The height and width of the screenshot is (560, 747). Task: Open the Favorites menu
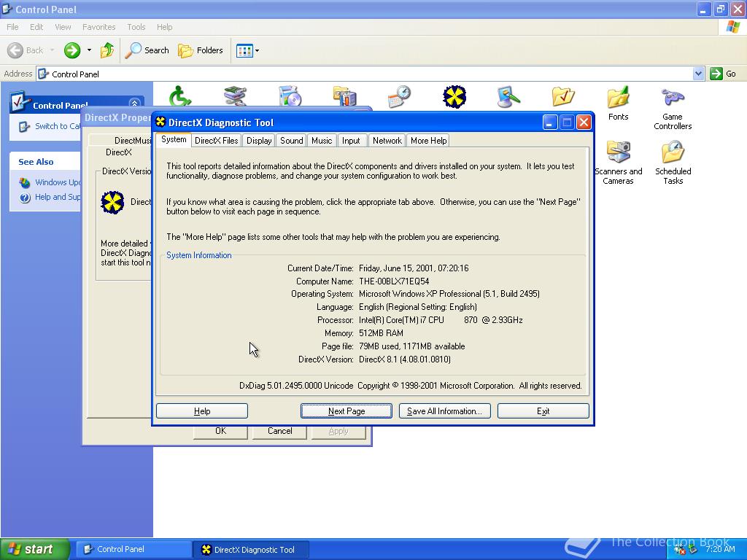[98, 27]
